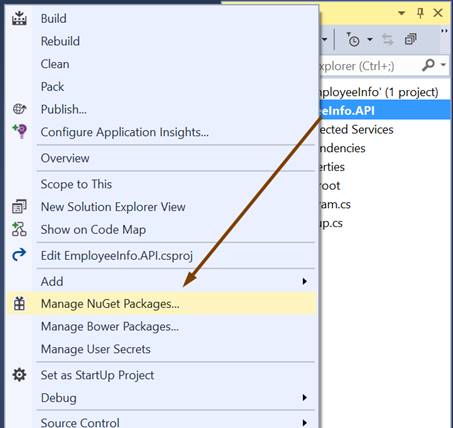Select Manage User Secrets
The width and height of the screenshot is (453, 428).
(x=161, y=349)
